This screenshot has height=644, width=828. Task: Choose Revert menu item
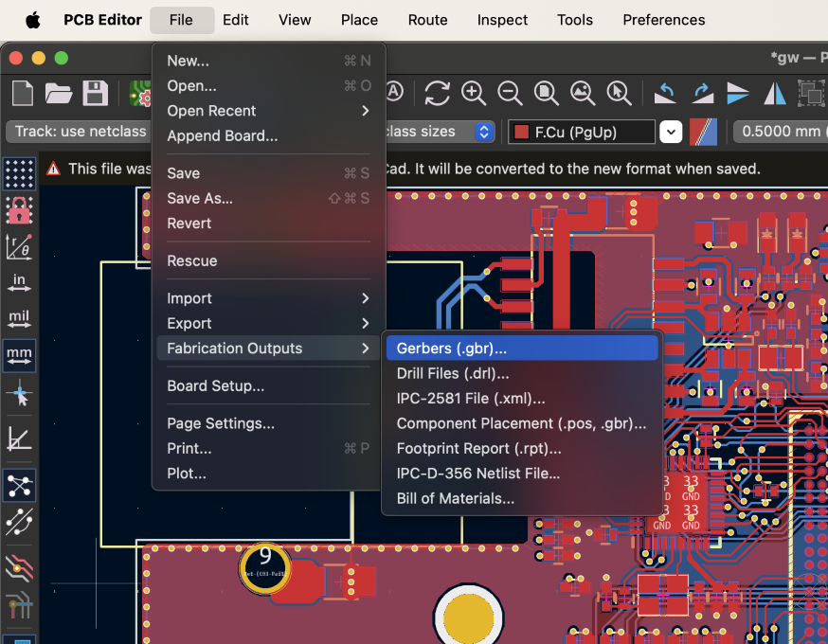click(x=268, y=224)
